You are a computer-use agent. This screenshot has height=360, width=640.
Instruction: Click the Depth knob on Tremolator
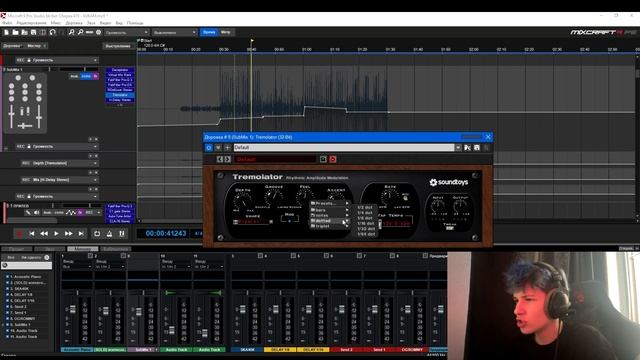[x=243, y=200]
